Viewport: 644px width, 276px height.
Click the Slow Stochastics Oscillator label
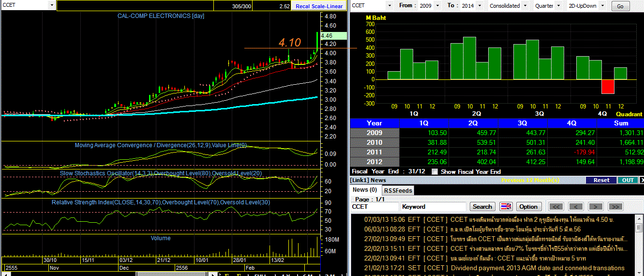tap(160, 173)
